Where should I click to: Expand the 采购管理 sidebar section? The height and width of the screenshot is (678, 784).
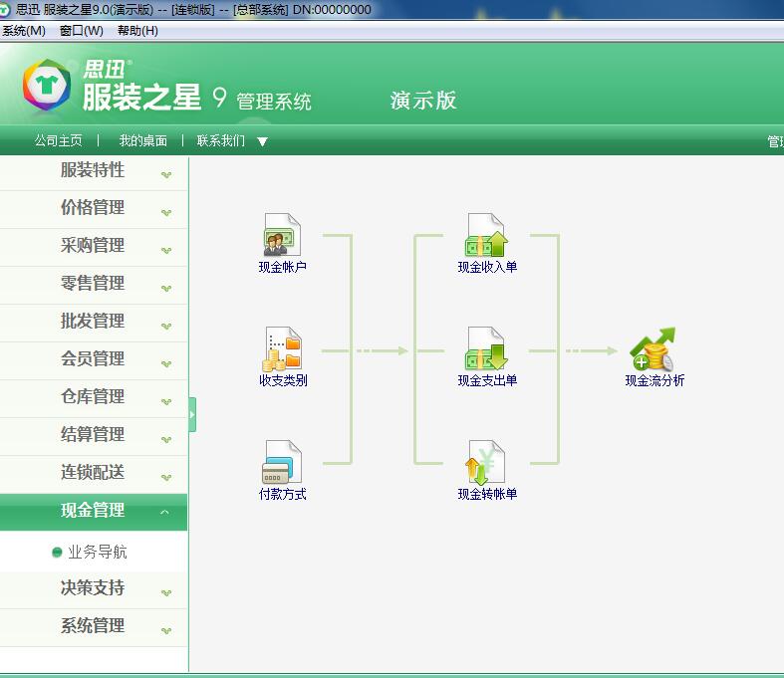click(x=94, y=246)
